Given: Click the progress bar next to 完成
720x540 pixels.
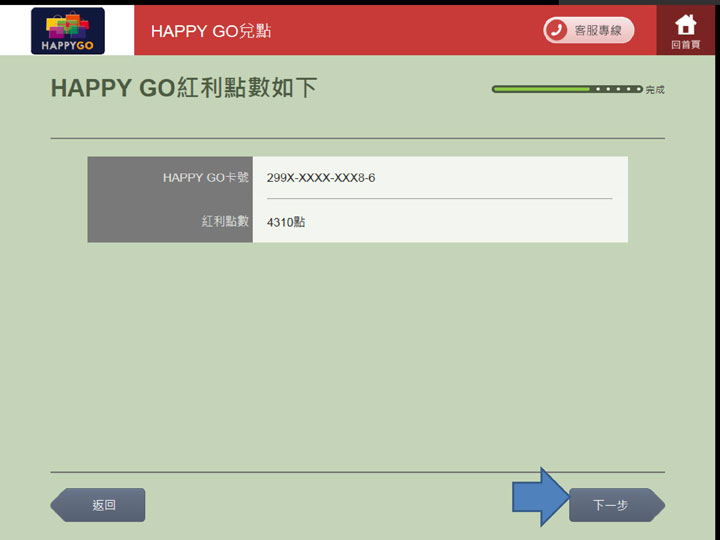Looking at the screenshot, I should coord(567,89).
